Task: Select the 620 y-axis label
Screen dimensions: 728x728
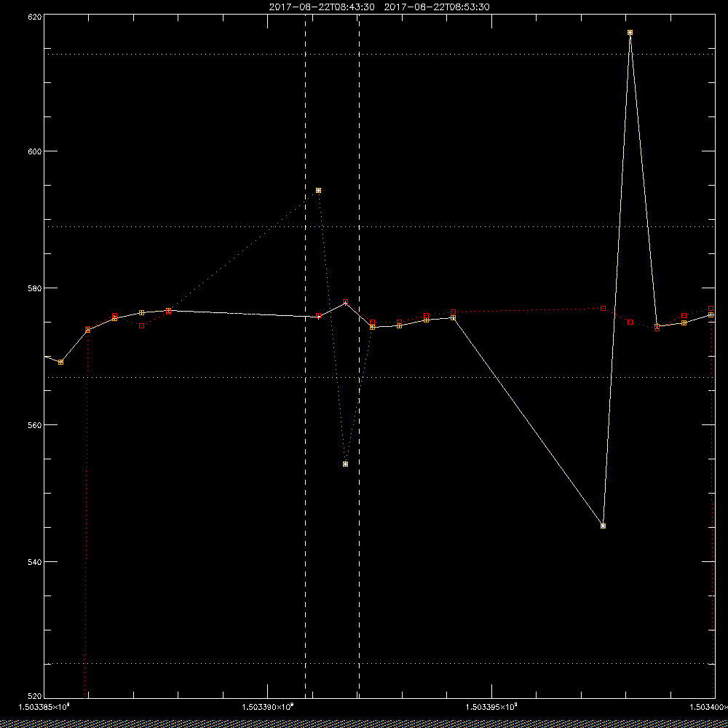Action: [35, 16]
